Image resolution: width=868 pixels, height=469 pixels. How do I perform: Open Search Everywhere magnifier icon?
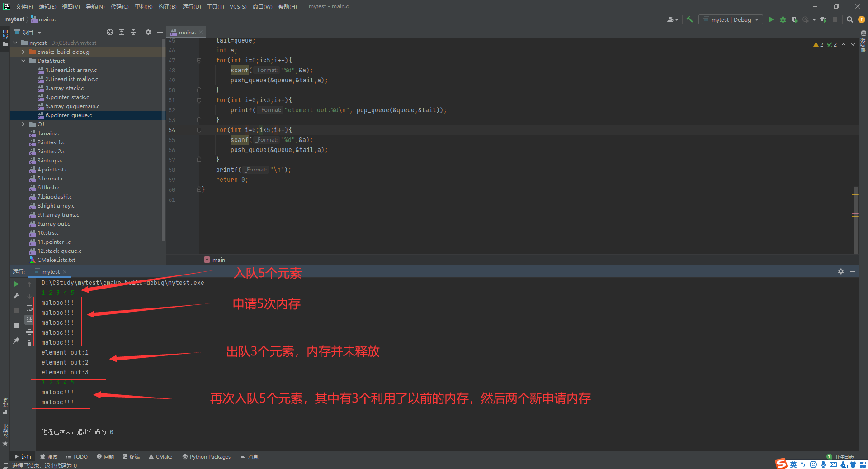coord(850,19)
